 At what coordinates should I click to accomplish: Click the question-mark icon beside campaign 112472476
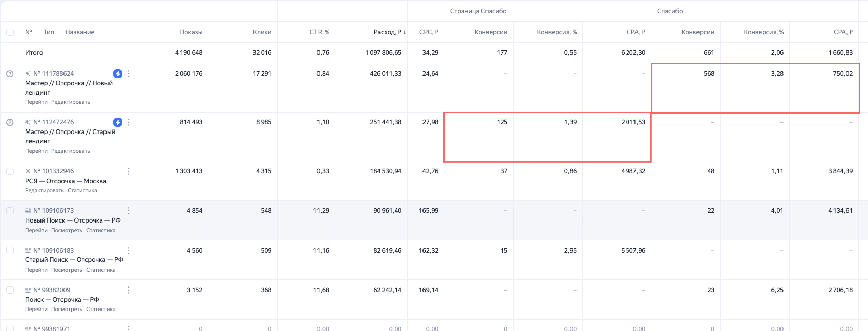(10, 122)
